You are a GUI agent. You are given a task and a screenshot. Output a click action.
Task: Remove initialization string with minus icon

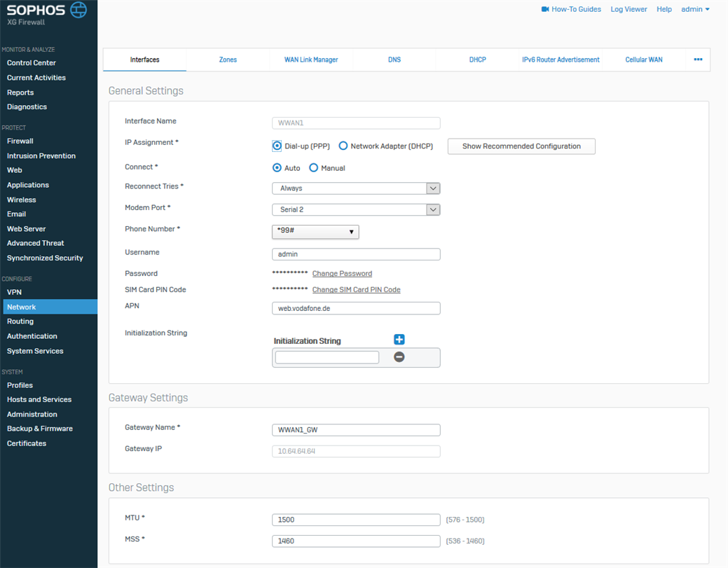[399, 357]
